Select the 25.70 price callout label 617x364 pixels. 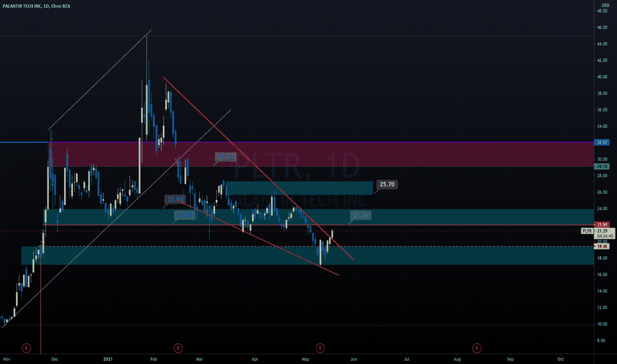pos(387,184)
